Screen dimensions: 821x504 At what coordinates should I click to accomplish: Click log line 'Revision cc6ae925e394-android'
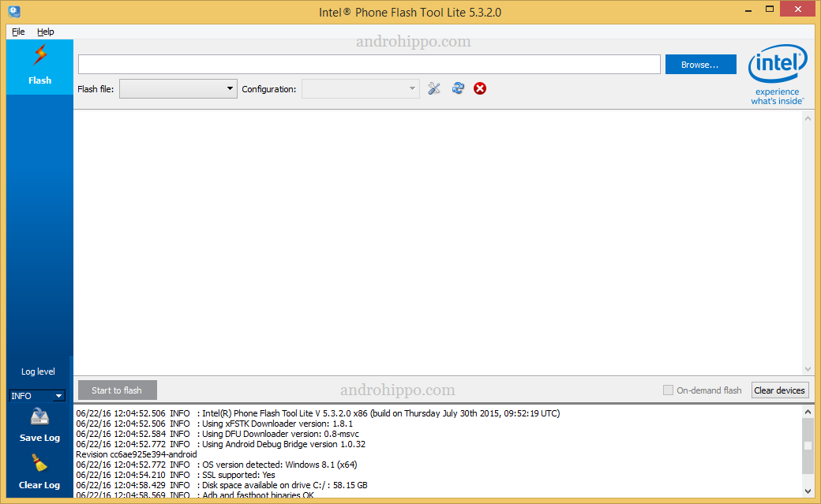click(x=137, y=454)
